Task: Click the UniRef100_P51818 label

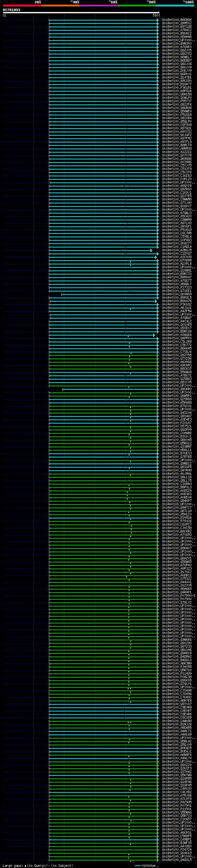Action: tap(176, 115)
